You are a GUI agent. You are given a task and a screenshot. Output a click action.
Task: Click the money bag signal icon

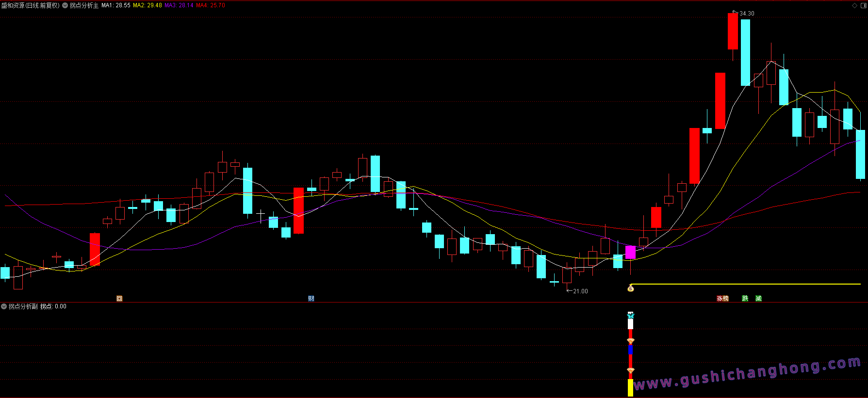631,288
